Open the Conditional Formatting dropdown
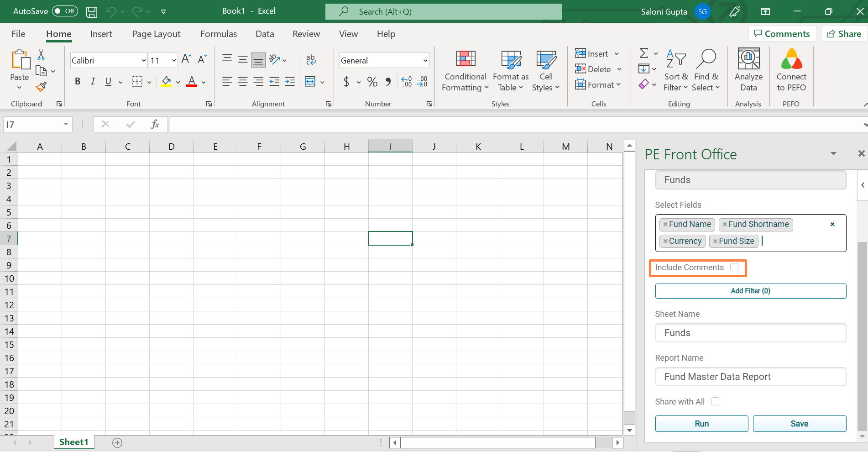Image resolution: width=868 pixels, height=452 pixels. click(x=465, y=70)
